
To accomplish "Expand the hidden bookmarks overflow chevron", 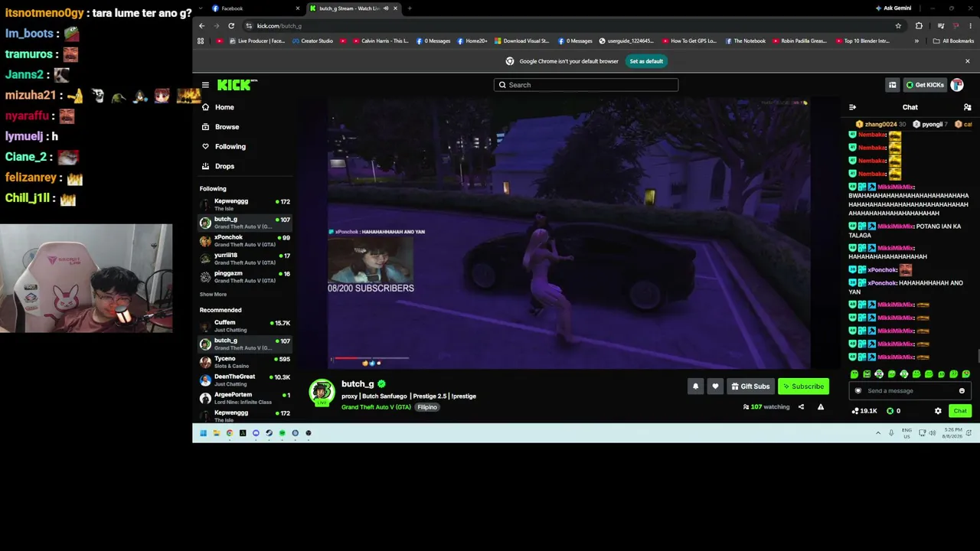I will (x=916, y=41).
